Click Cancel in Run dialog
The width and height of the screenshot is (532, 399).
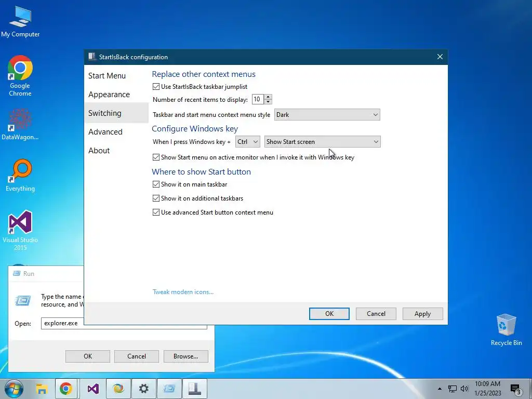(137, 356)
